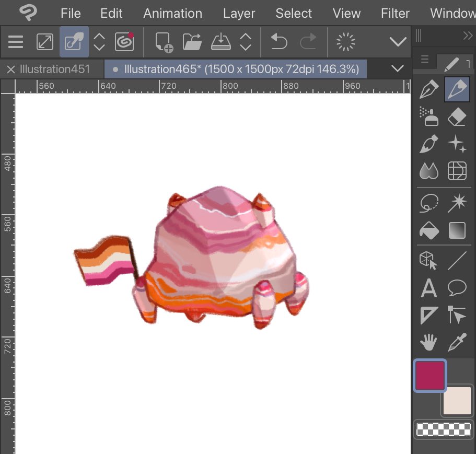Image resolution: width=476 pixels, height=454 pixels.
Task: Open the Animation menu
Action: pyautogui.click(x=172, y=14)
